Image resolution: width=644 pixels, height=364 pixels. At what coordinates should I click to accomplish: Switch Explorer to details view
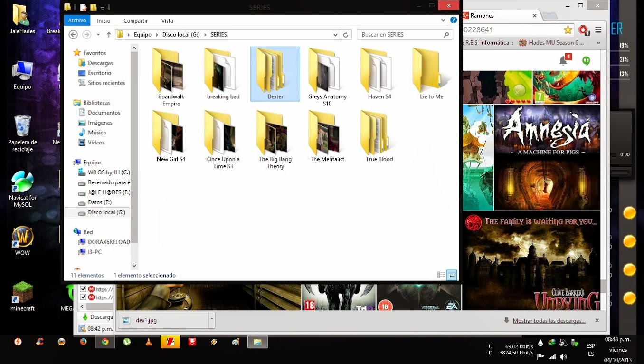pyautogui.click(x=441, y=275)
